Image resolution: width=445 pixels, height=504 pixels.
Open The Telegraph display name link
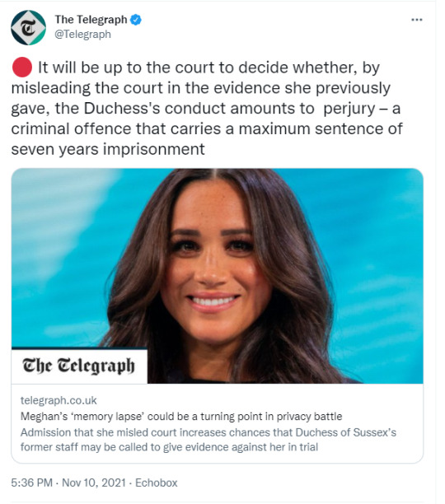coord(91,19)
